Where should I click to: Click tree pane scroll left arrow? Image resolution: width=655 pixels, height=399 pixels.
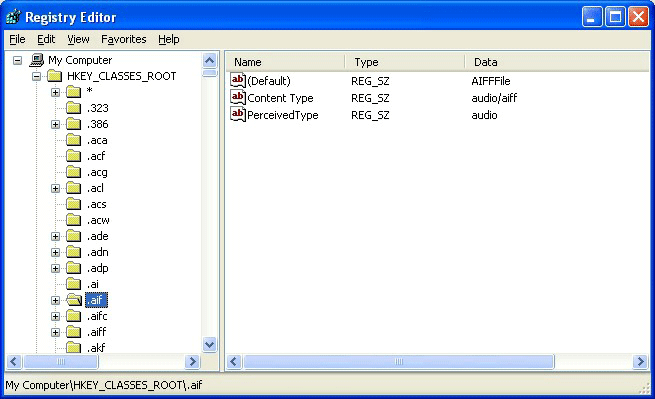(x=14, y=361)
